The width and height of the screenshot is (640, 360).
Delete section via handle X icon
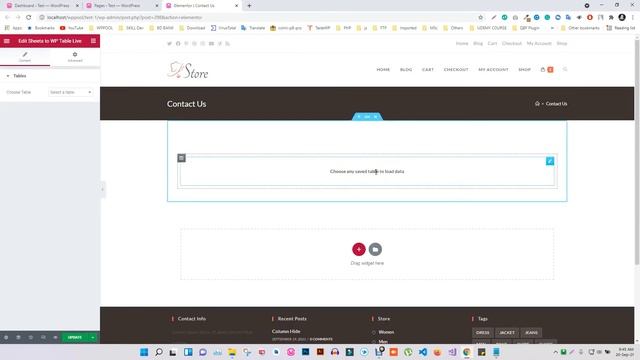[376, 117]
